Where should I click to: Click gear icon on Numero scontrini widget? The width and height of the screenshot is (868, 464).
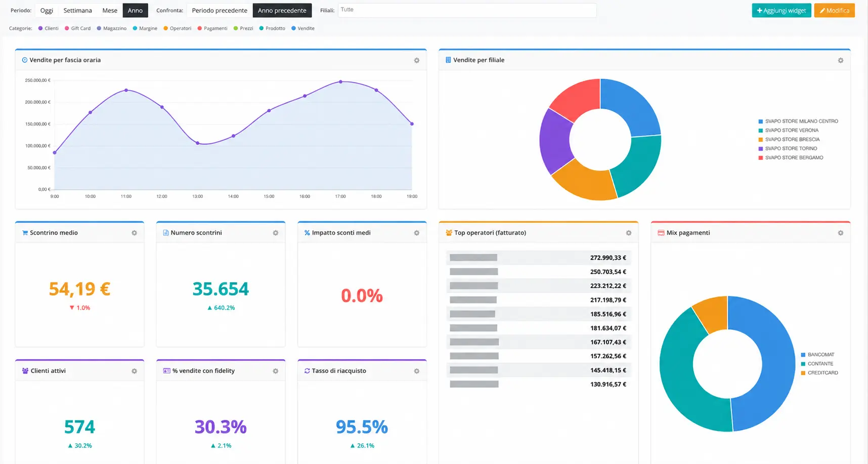(276, 233)
